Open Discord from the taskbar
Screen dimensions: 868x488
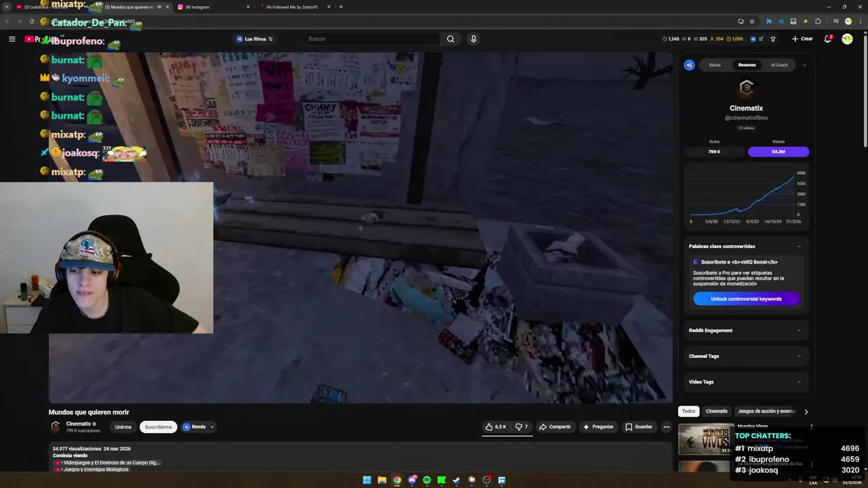tap(412, 480)
